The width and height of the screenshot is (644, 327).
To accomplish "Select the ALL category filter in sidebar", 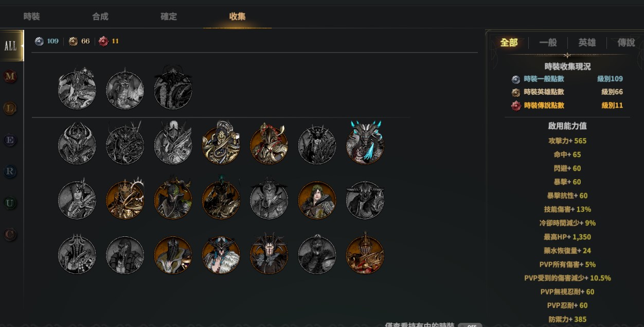I will tap(11, 46).
